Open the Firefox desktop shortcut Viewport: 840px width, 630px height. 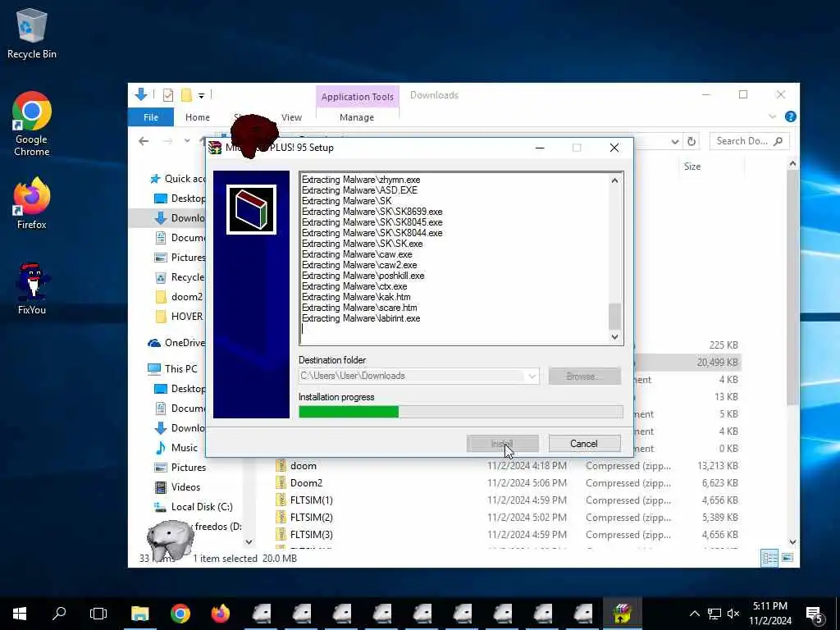(32, 203)
